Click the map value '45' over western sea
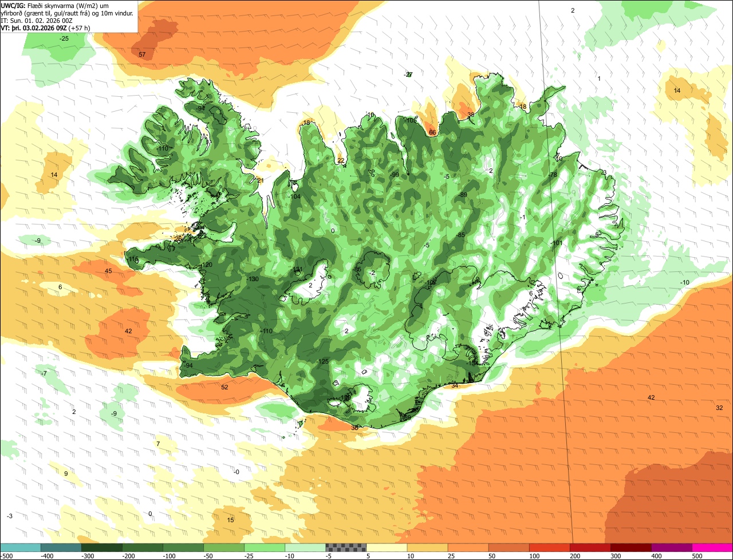This screenshot has width=733, height=560. click(108, 271)
